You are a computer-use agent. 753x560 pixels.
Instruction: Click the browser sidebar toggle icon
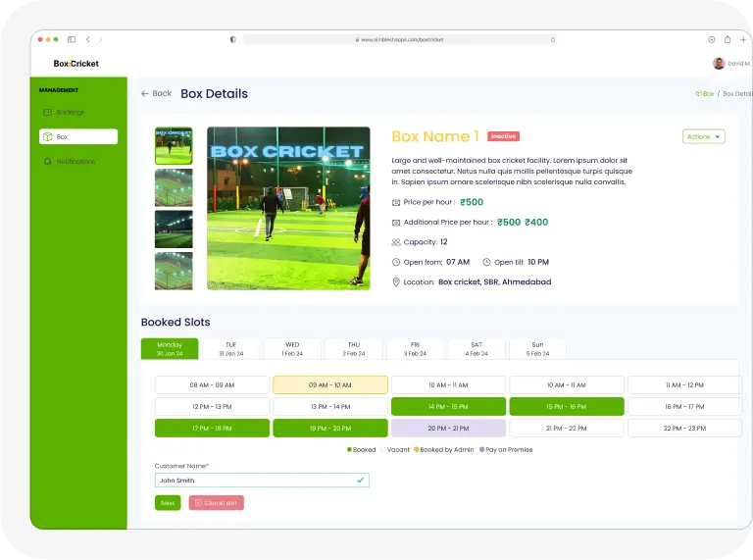[71, 39]
